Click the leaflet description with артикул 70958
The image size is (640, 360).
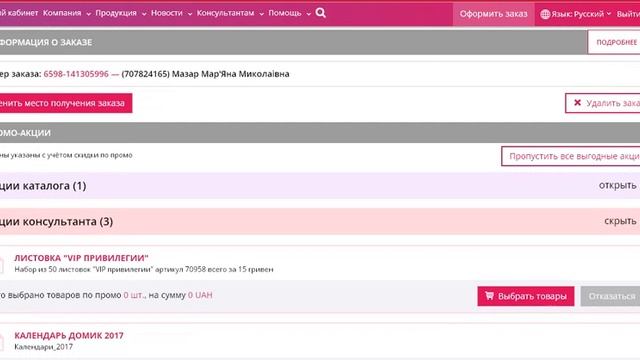[x=144, y=269]
